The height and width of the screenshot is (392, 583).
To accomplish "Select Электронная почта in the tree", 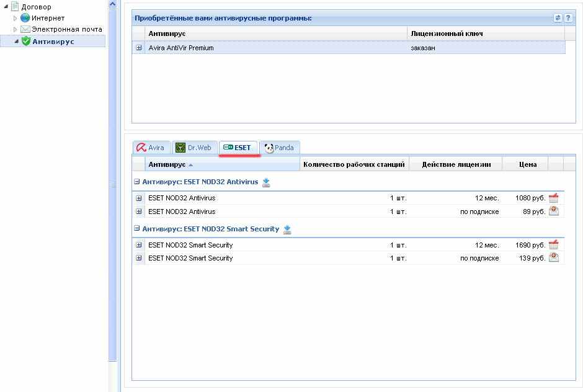I will click(x=67, y=29).
